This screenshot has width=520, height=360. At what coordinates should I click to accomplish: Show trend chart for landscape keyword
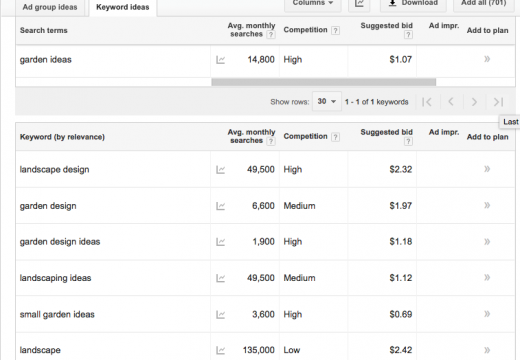[220, 350]
